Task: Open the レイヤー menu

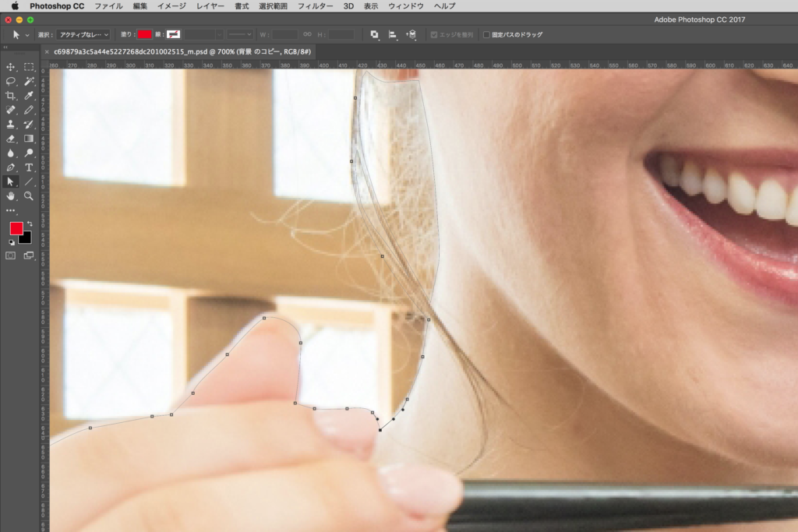Action: 210,6
